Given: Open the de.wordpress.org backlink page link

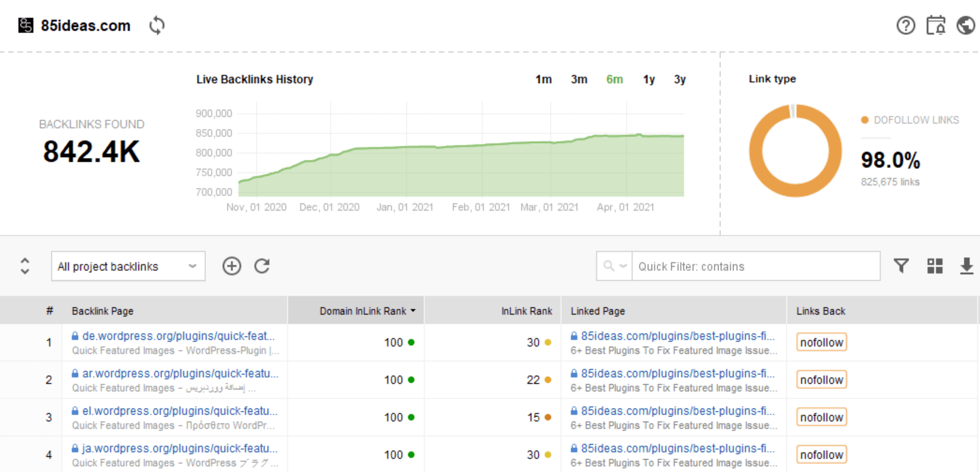Looking at the screenshot, I should tap(179, 336).
